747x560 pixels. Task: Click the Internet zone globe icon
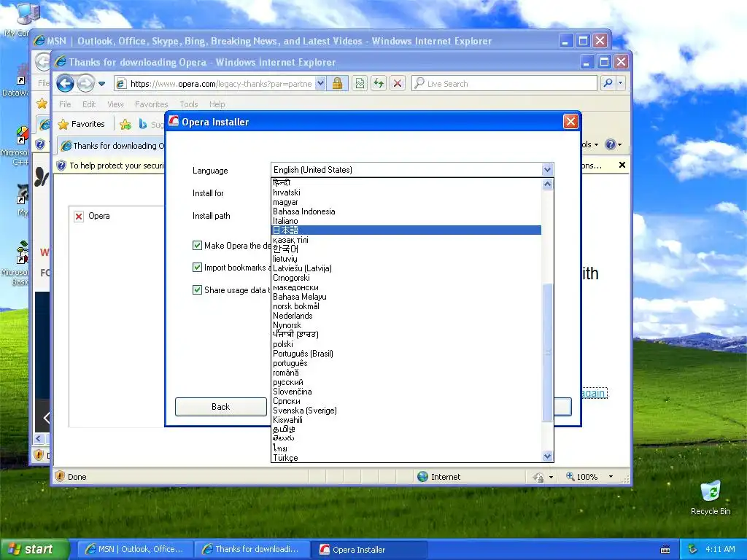coord(422,477)
